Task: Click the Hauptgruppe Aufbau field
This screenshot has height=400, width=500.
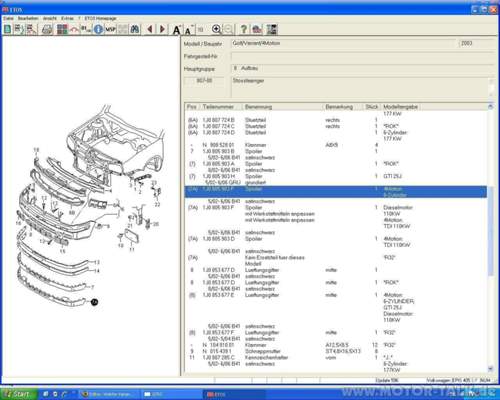Action: 362,69
